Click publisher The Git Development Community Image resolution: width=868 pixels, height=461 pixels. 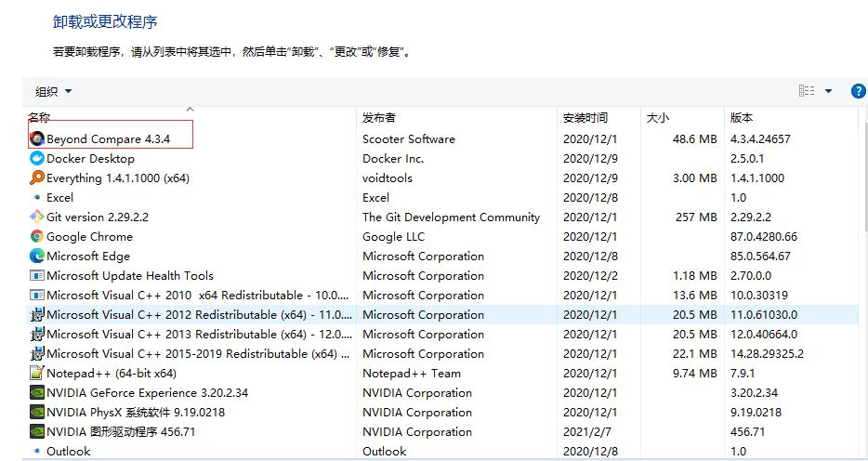coord(451,217)
